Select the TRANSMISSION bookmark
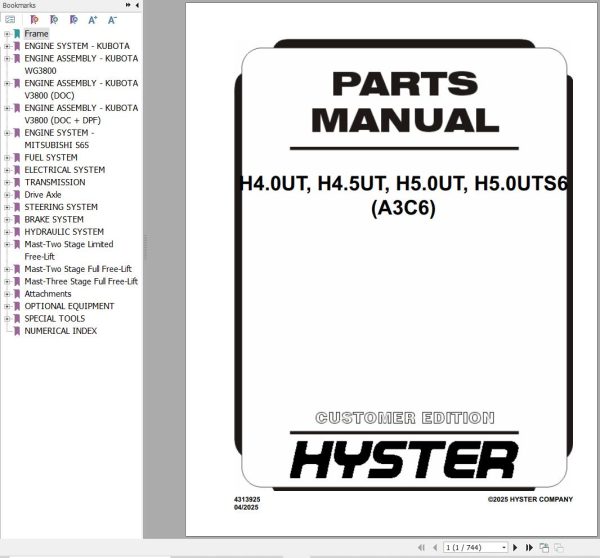Viewport: 600px width, 558px height. tap(55, 182)
